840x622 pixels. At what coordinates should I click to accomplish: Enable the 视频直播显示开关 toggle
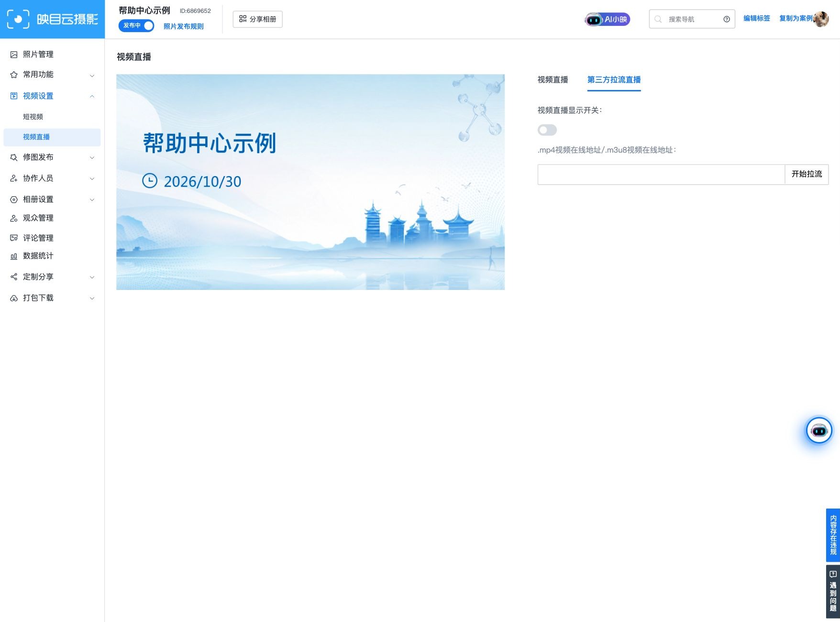(x=547, y=130)
